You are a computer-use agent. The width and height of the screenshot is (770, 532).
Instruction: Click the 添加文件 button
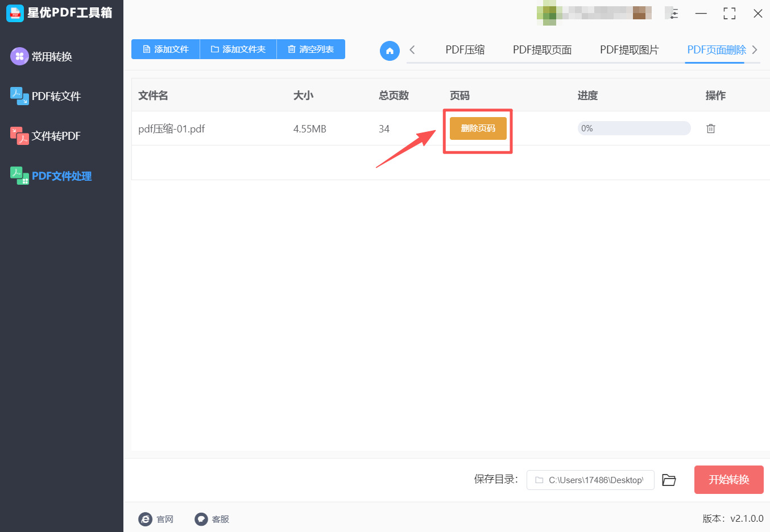(165, 49)
